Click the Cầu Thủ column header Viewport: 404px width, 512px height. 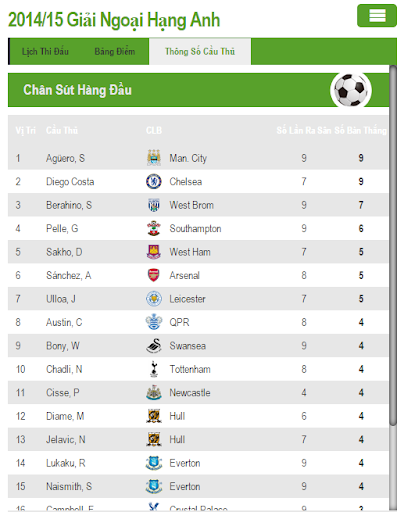62,130
